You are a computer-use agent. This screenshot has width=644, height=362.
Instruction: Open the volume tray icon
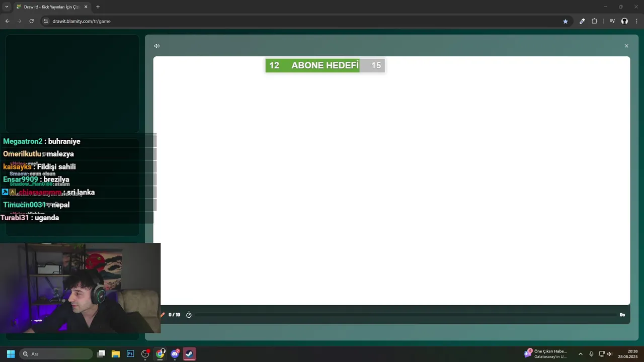coord(609,354)
